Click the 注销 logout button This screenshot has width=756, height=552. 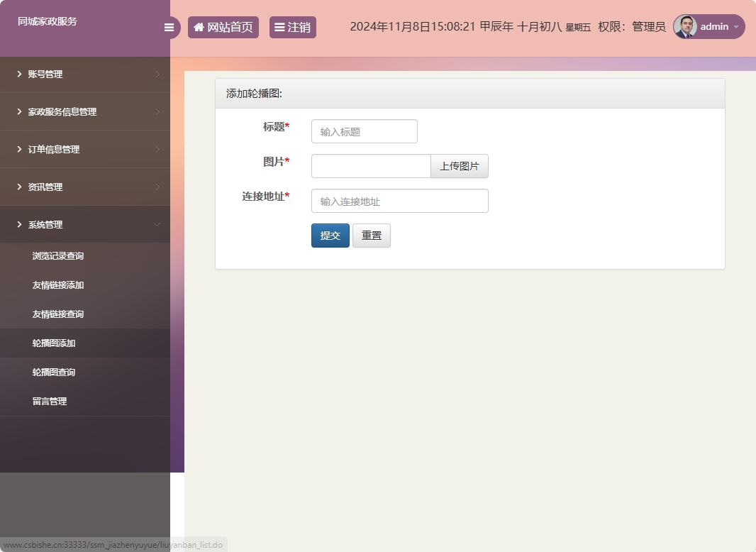[293, 28]
